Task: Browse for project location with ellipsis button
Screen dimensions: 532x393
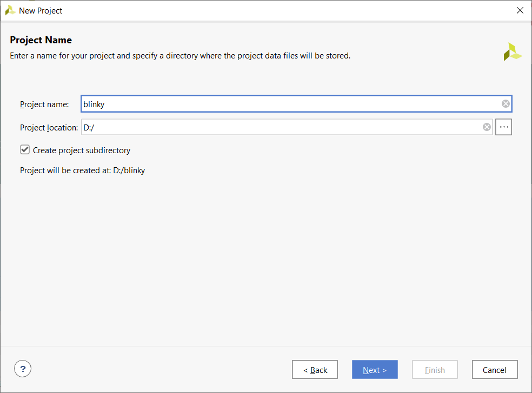Action: tap(503, 127)
